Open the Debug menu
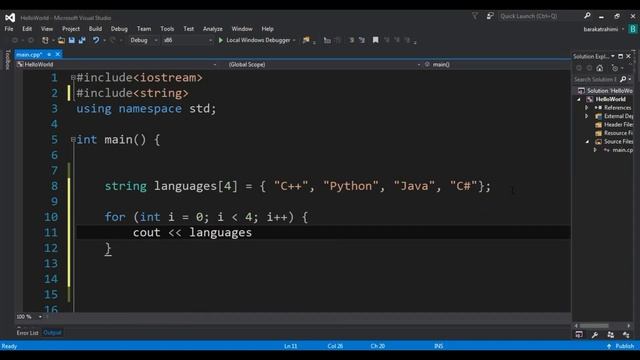640x360 pixels. [119, 29]
